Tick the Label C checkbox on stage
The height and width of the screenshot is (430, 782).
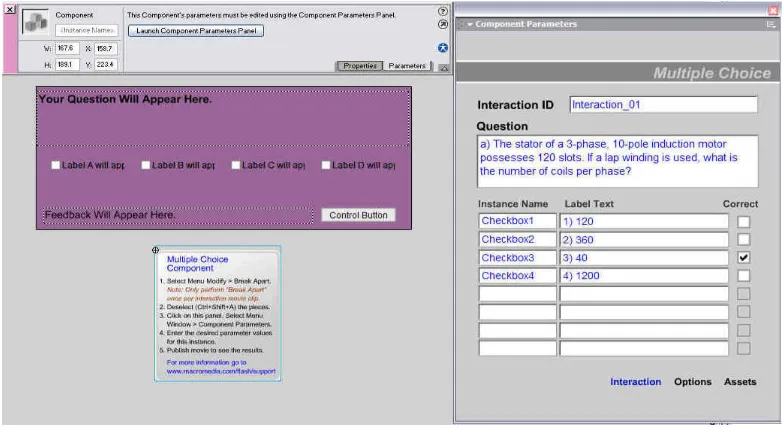[236, 165]
